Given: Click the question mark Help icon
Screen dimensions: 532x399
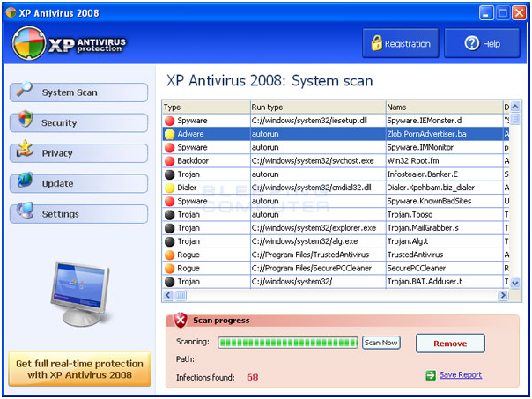Looking at the screenshot, I should tap(471, 43).
